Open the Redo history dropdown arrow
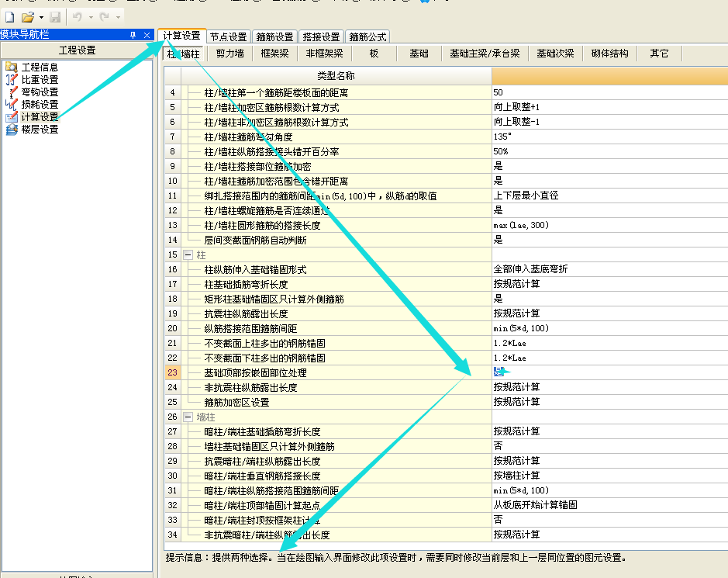 point(119,17)
